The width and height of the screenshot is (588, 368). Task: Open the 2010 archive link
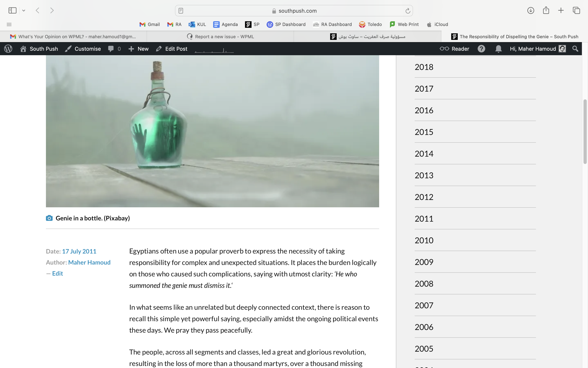click(x=424, y=240)
